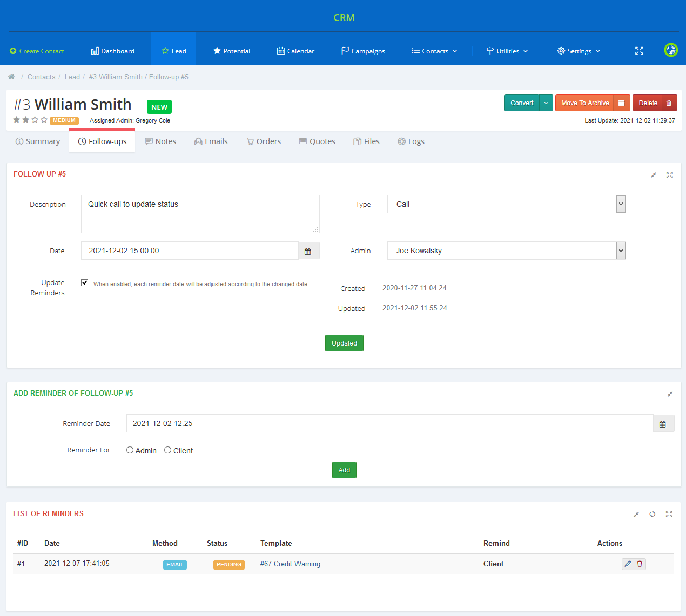Switch to the Orders tab

(x=264, y=141)
